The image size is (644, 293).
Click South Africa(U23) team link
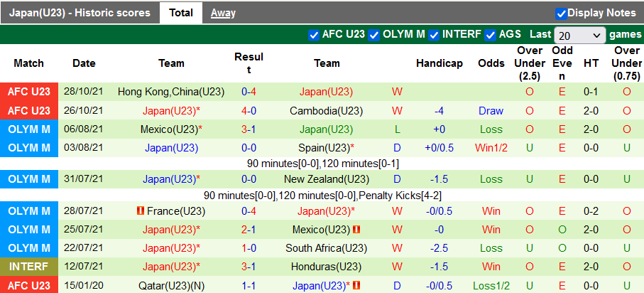(327, 248)
